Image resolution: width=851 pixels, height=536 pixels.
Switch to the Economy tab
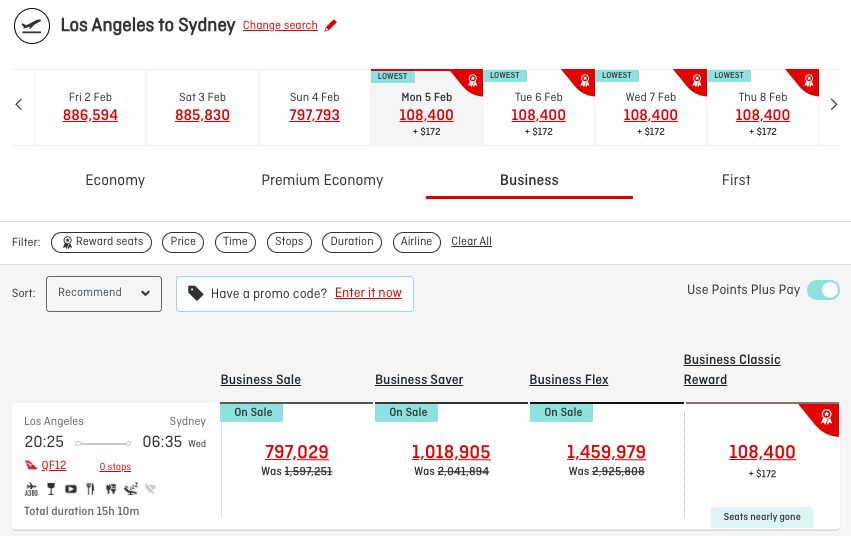pyautogui.click(x=115, y=180)
